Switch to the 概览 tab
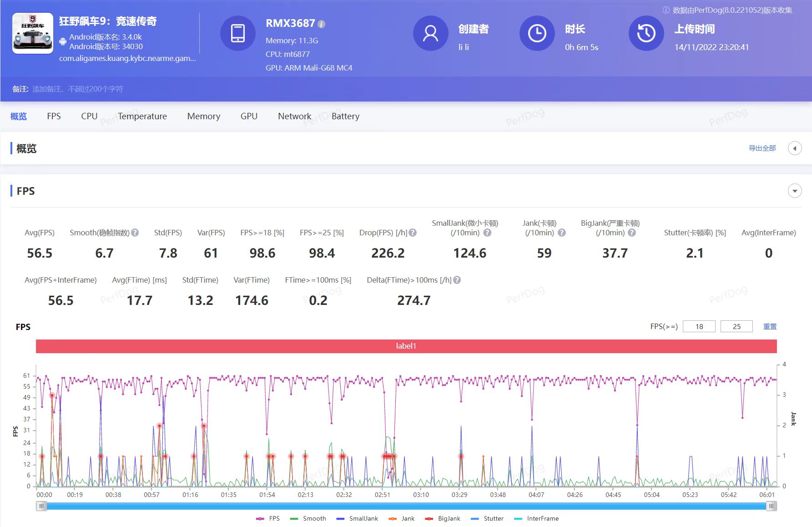This screenshot has width=812, height=527. coord(19,116)
